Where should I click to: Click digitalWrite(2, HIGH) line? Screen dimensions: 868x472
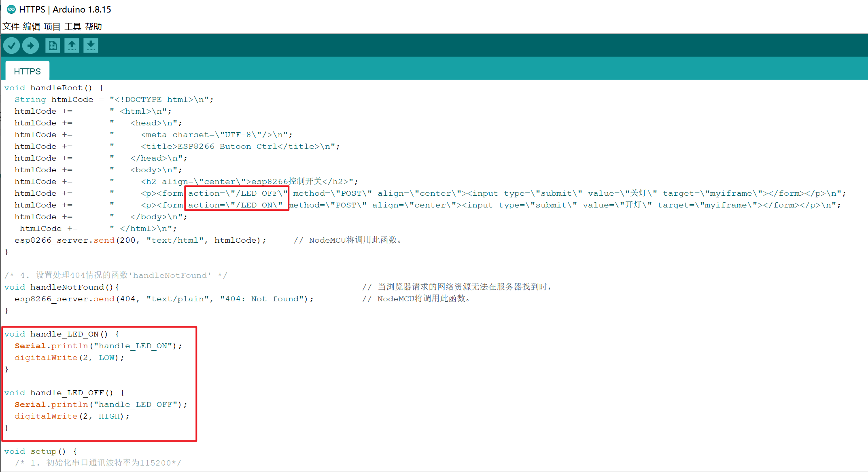pyautogui.click(x=72, y=416)
